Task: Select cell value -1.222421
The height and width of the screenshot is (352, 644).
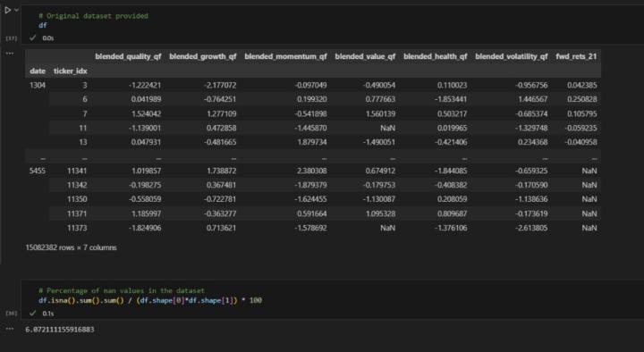Action: click(x=145, y=86)
